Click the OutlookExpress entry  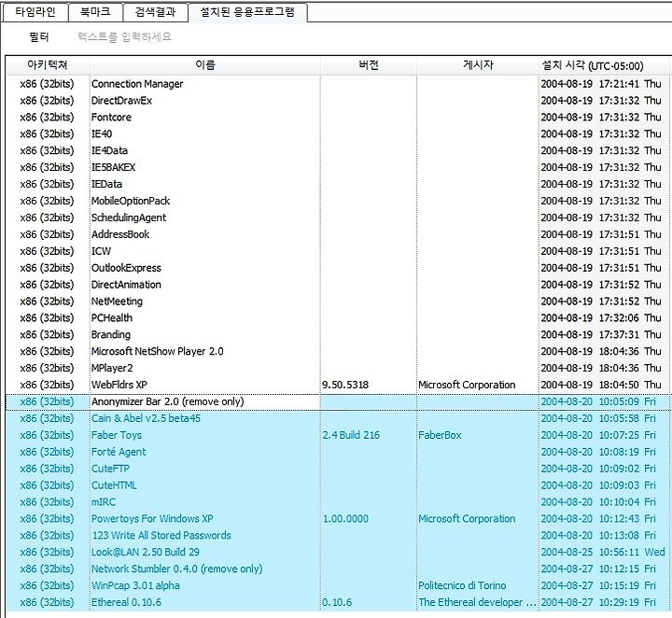(x=126, y=268)
